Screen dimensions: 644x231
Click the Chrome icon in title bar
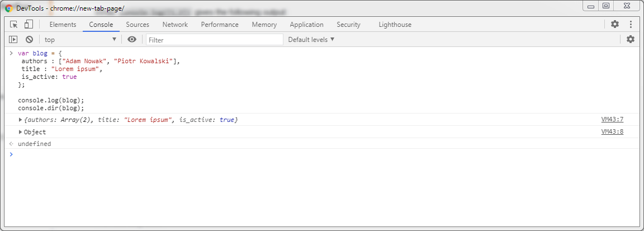click(9, 8)
